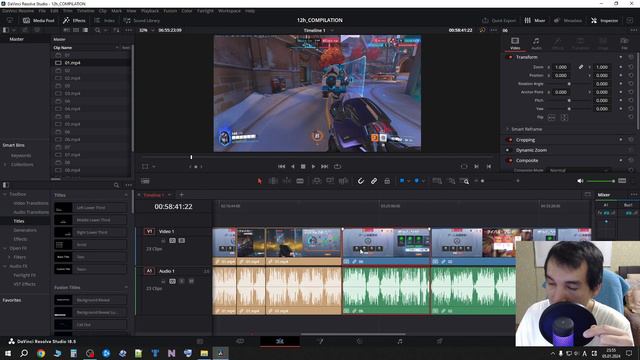Expand the Open FX tree category
This screenshot has height=360, width=640.
(5, 248)
